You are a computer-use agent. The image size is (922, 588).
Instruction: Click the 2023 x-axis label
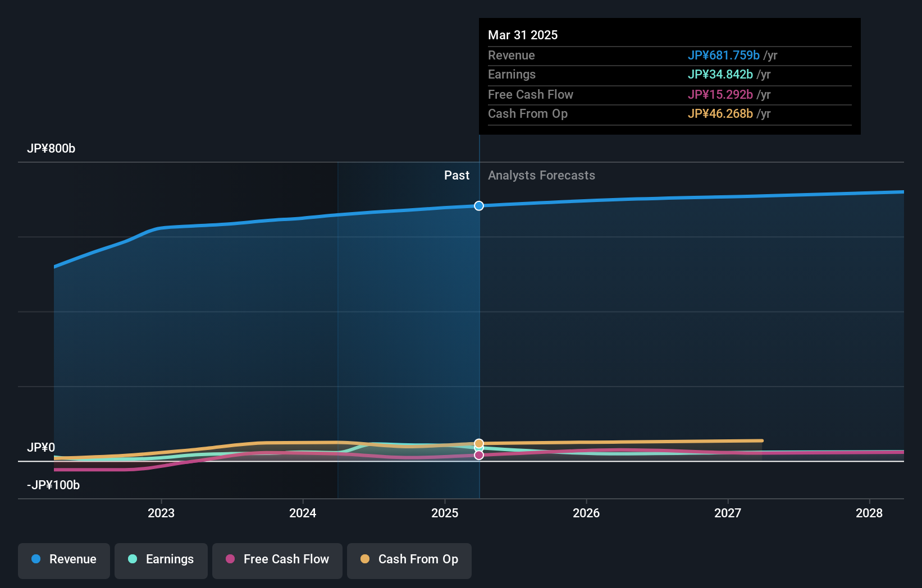click(x=161, y=513)
